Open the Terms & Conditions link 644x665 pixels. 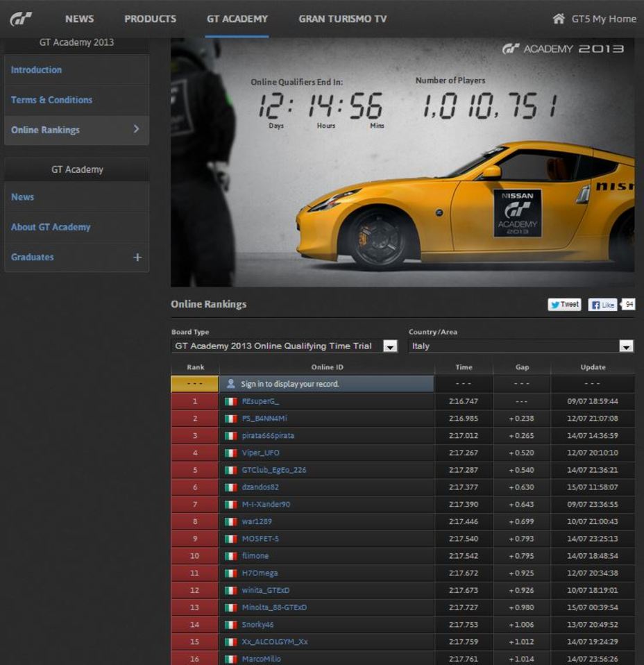tap(52, 100)
